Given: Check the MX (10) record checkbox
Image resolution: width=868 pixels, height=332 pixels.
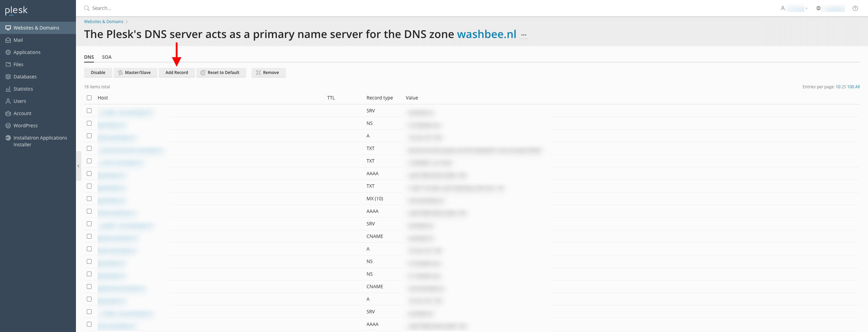Looking at the screenshot, I should point(89,199).
